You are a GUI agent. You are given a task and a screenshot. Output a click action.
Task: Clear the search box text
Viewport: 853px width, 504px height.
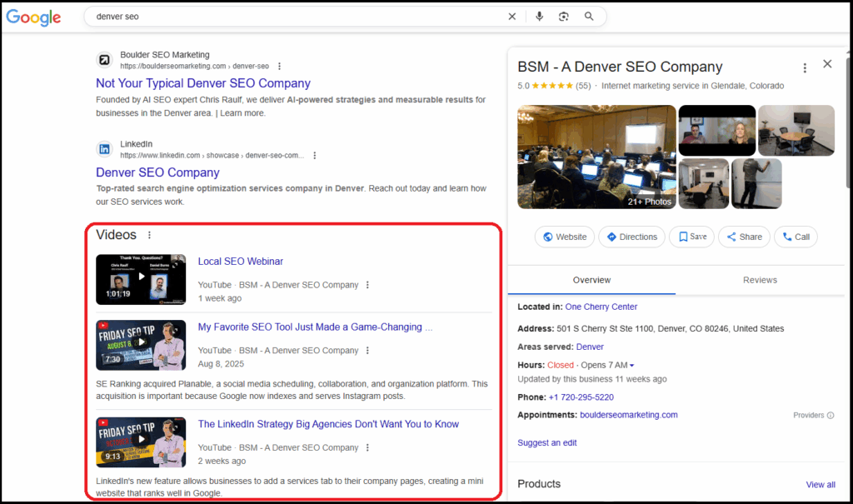click(x=511, y=17)
